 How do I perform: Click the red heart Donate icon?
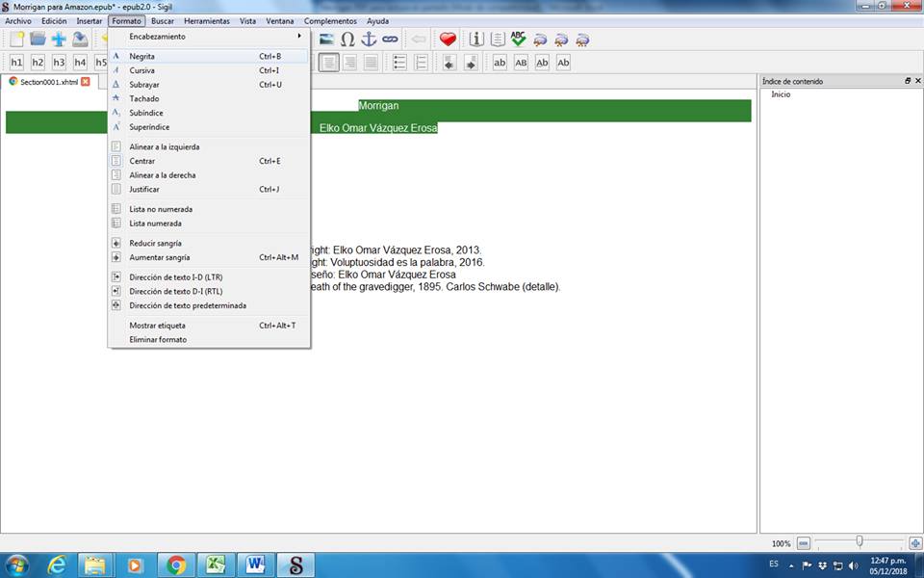(448, 39)
